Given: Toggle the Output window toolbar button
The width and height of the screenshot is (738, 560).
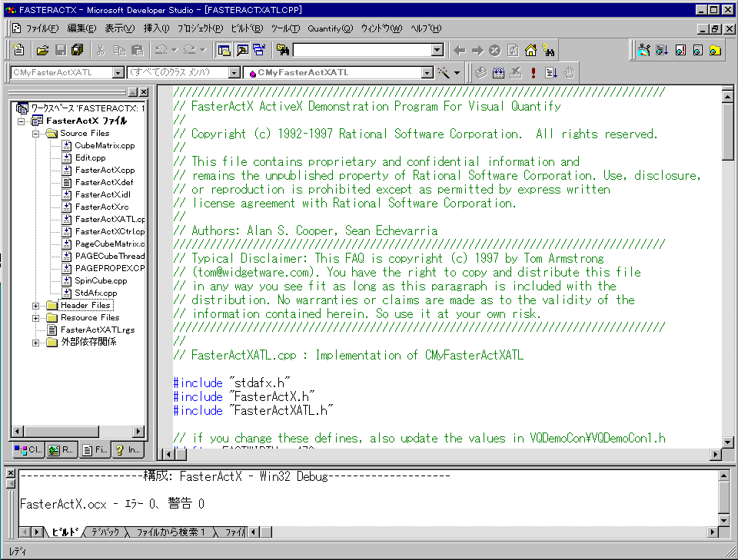Looking at the screenshot, I should [x=241, y=51].
